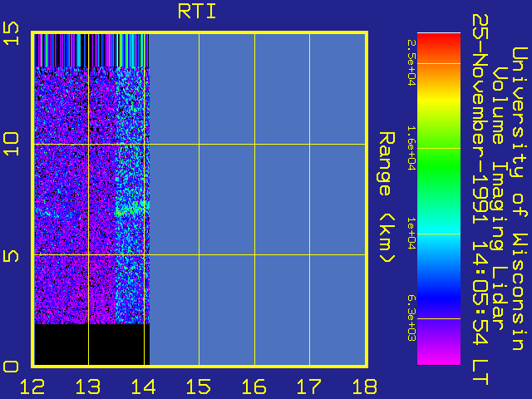Click the x-axis label 12
This screenshot has height=399, width=532.
coord(32,387)
